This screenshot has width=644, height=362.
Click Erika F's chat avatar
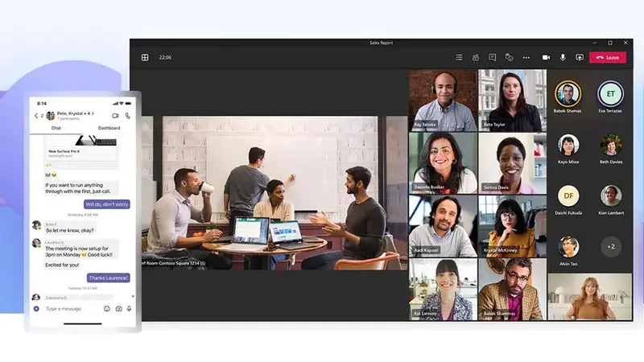[36, 225]
